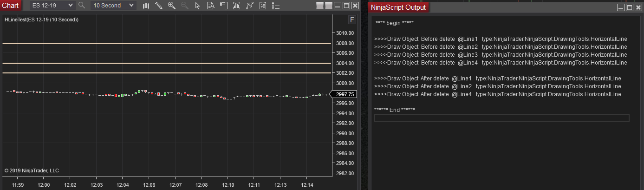Click the NinjaScript Output window title
This screenshot has width=644, height=190.
pyautogui.click(x=398, y=7)
